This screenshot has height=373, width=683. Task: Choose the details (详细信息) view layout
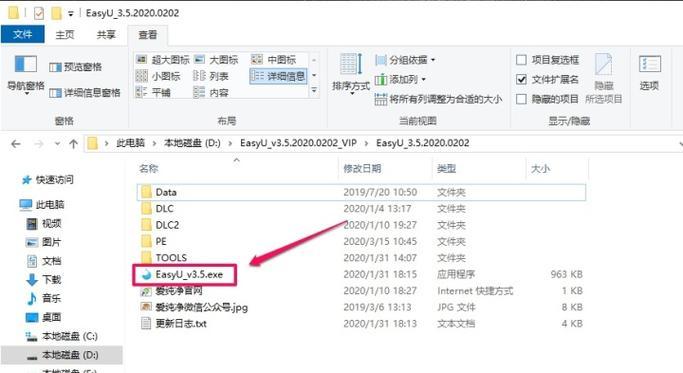coord(279,76)
